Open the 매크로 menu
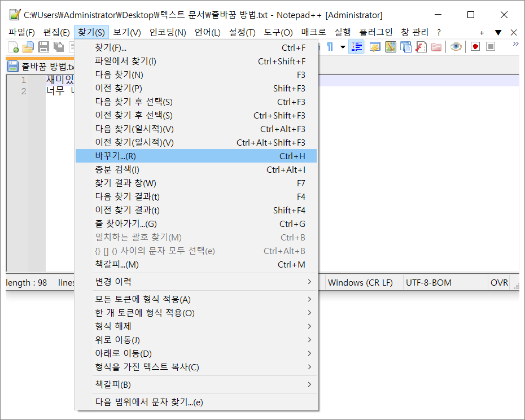 click(313, 32)
